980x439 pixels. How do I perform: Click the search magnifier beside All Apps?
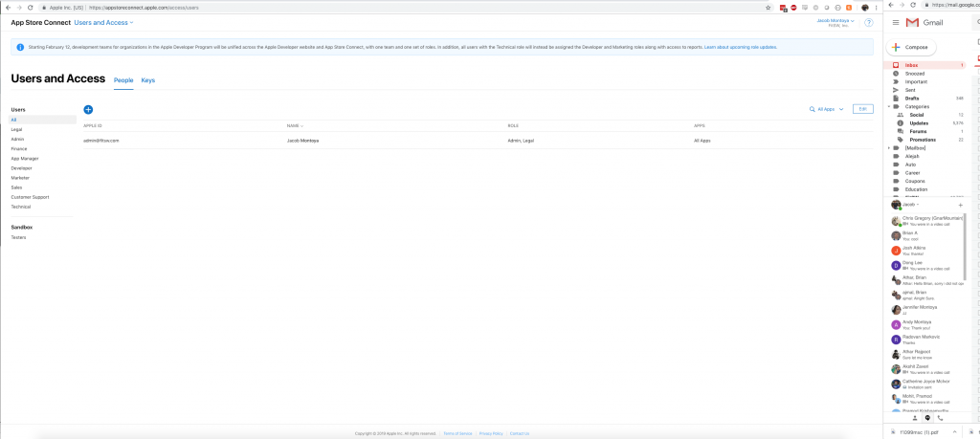click(x=812, y=109)
